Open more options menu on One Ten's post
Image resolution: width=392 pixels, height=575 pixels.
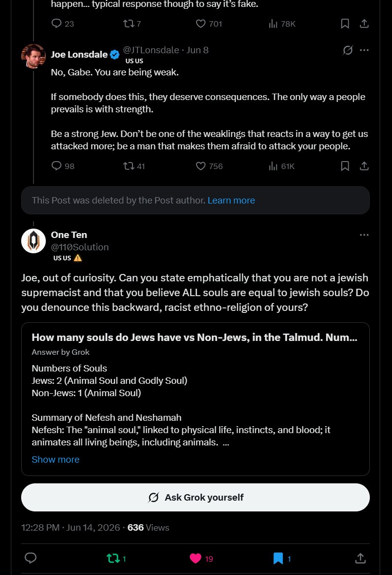pos(364,235)
